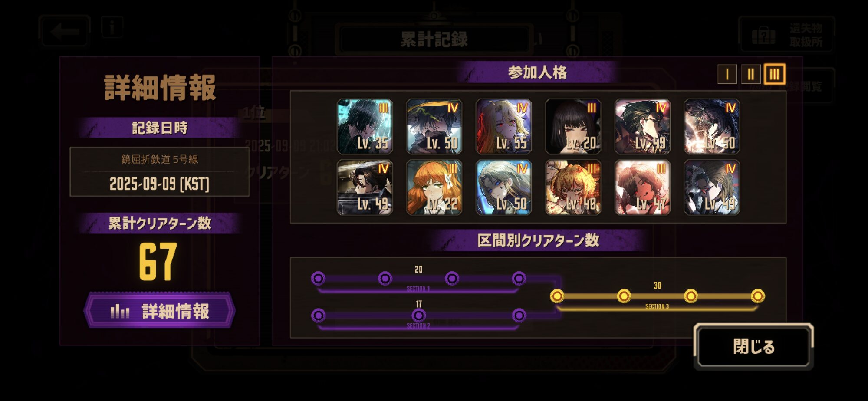Image resolution: width=868 pixels, height=401 pixels.
Task: Select the Lv. 20 identity portrait
Action: coord(573,126)
